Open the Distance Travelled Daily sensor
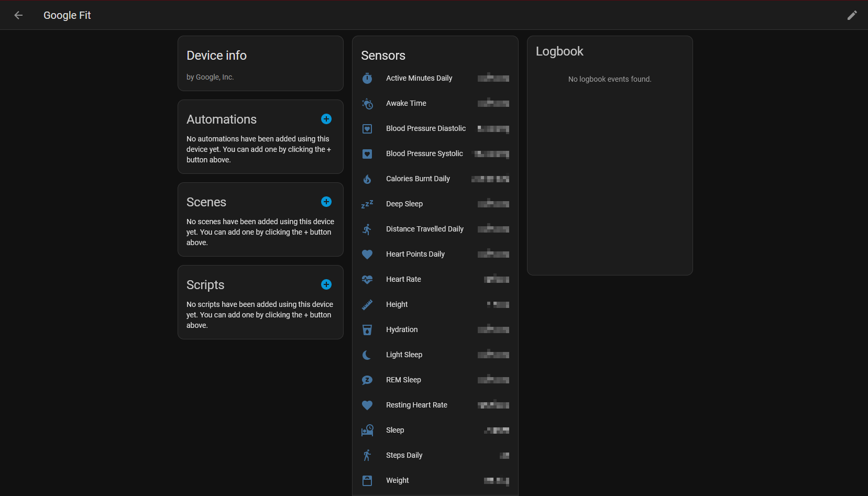The height and width of the screenshot is (496, 868). (x=435, y=229)
